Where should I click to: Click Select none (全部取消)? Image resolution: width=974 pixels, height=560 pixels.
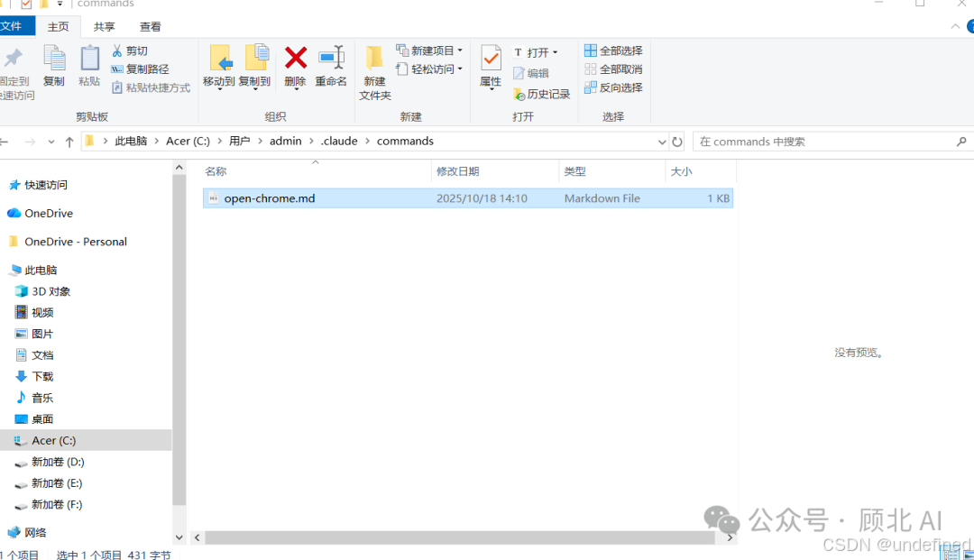pyautogui.click(x=614, y=69)
